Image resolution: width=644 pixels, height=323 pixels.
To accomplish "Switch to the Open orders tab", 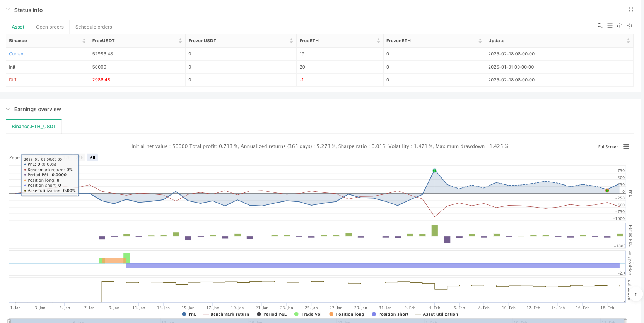I will pos(50,27).
